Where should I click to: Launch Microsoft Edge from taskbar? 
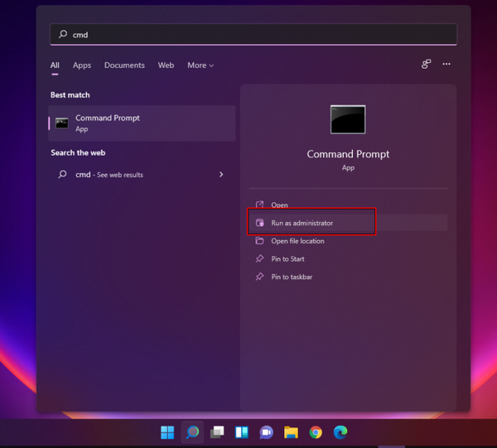click(x=340, y=432)
